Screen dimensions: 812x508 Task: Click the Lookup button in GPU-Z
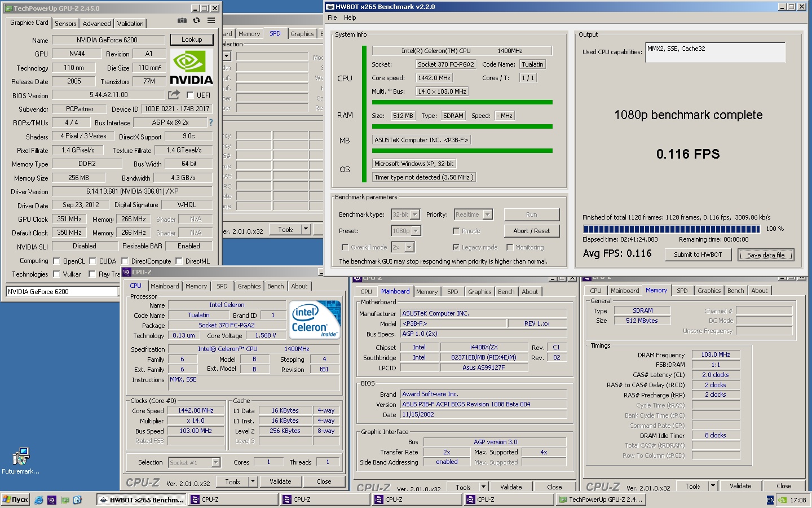pyautogui.click(x=192, y=40)
